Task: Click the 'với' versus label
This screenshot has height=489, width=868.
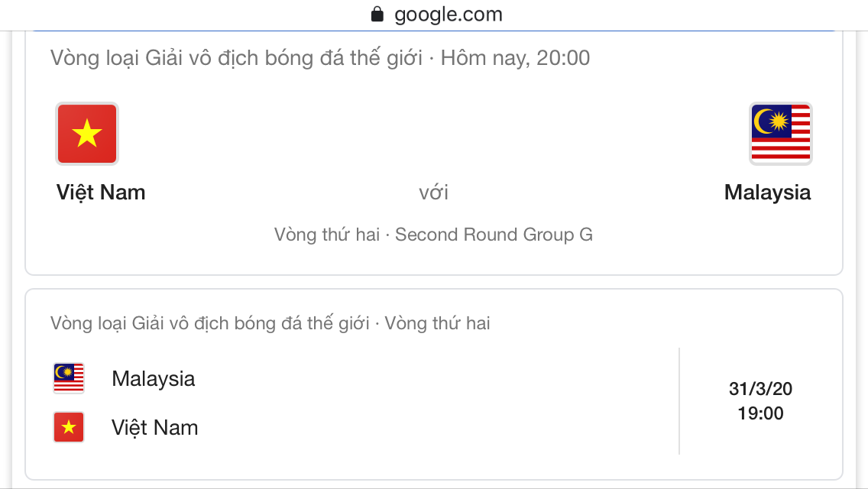Action: click(x=433, y=193)
